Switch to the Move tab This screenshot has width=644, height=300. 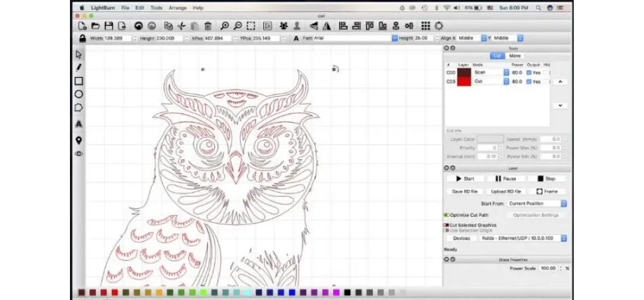pyautogui.click(x=514, y=56)
